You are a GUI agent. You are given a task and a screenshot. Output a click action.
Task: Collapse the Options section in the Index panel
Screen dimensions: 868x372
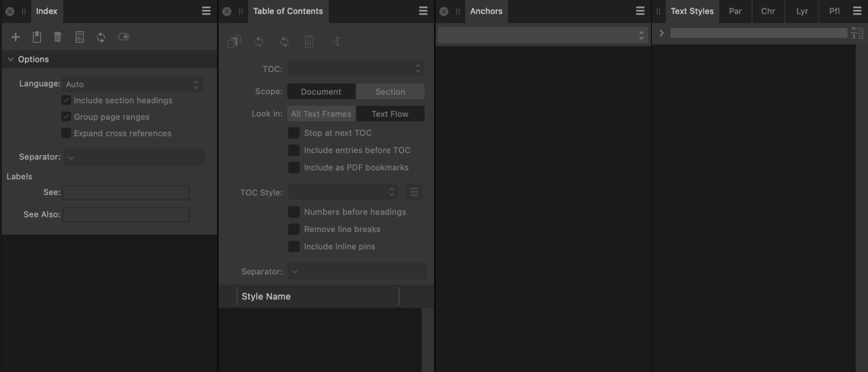coord(10,58)
